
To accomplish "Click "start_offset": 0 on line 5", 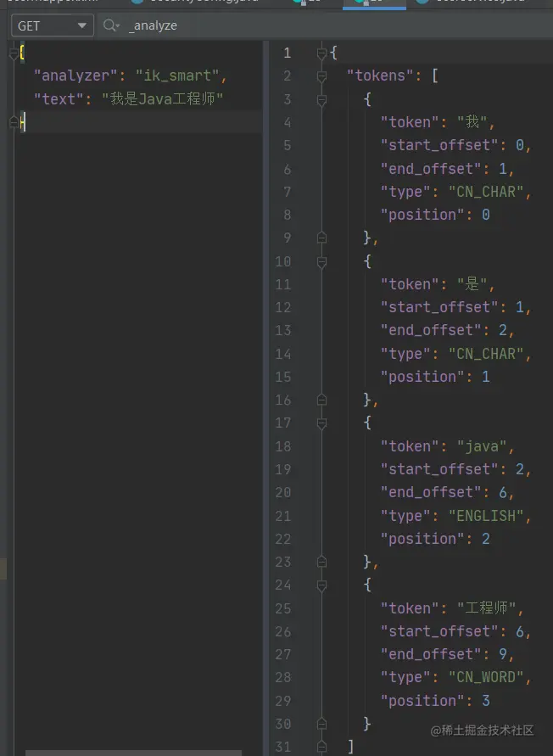I will [x=453, y=145].
